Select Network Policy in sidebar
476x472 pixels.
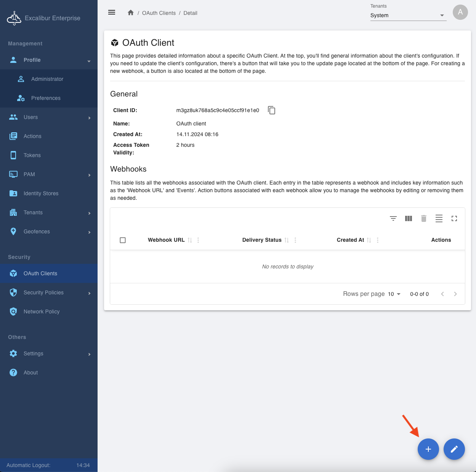[42, 311]
